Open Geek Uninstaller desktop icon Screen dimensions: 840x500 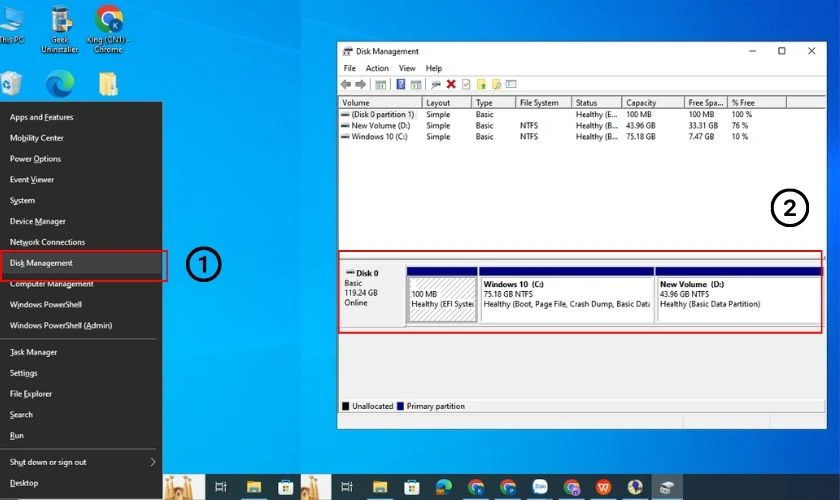coord(60,28)
